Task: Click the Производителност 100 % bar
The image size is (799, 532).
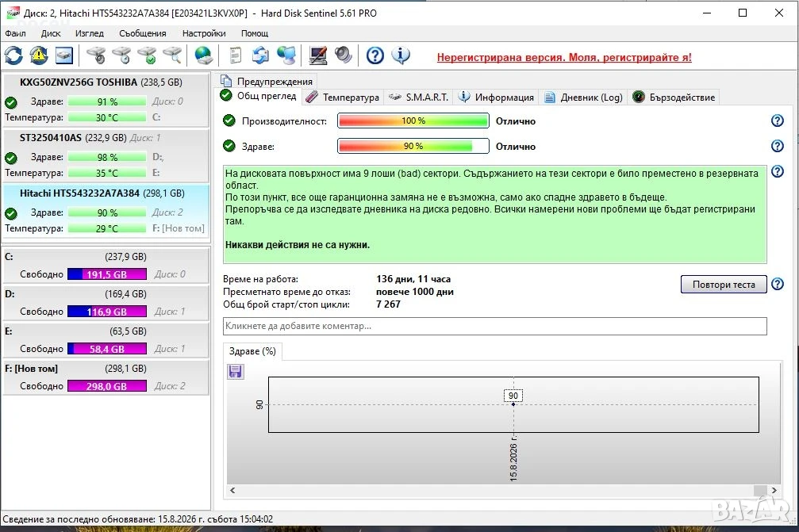Action: [413, 121]
